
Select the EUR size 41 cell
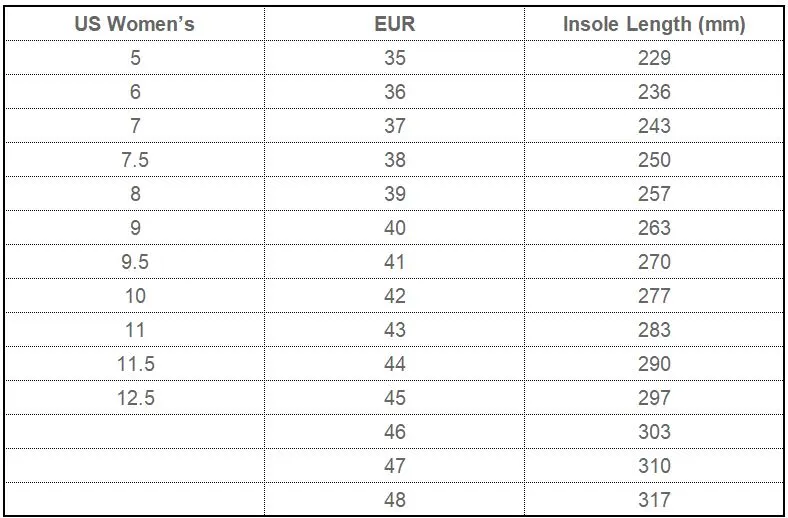[395, 262]
